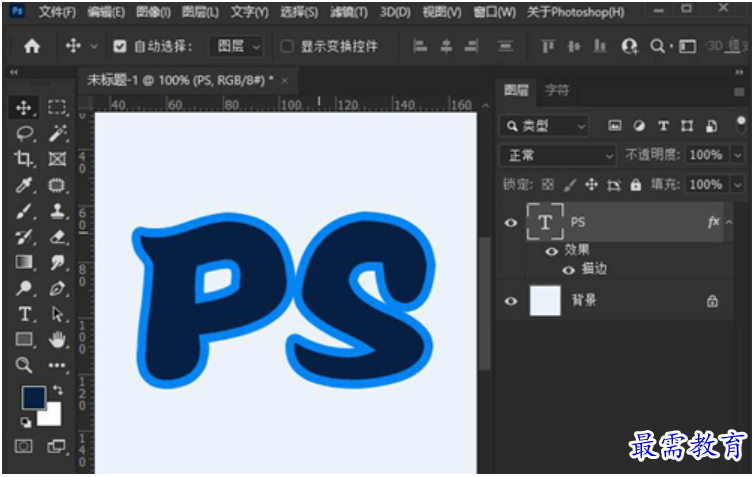The image size is (753, 477).
Task: Align horizontal centers in options bar
Action: [446, 46]
